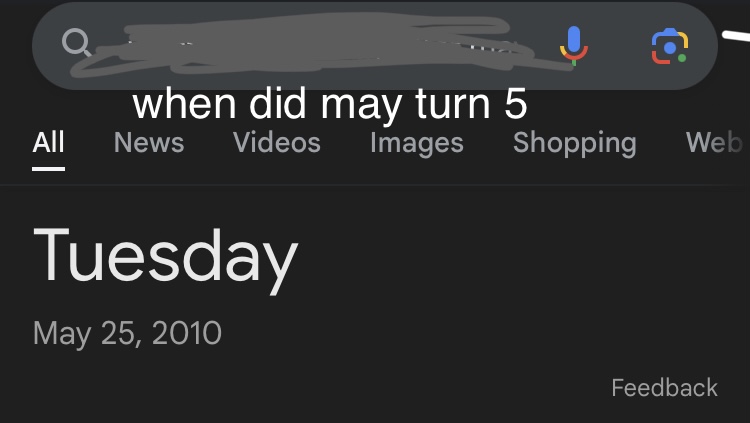Open the Videos tab
750x423 pixels.
click(276, 143)
